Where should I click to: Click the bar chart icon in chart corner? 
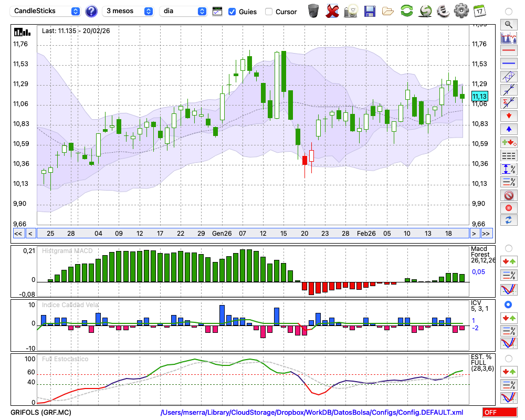point(22,32)
